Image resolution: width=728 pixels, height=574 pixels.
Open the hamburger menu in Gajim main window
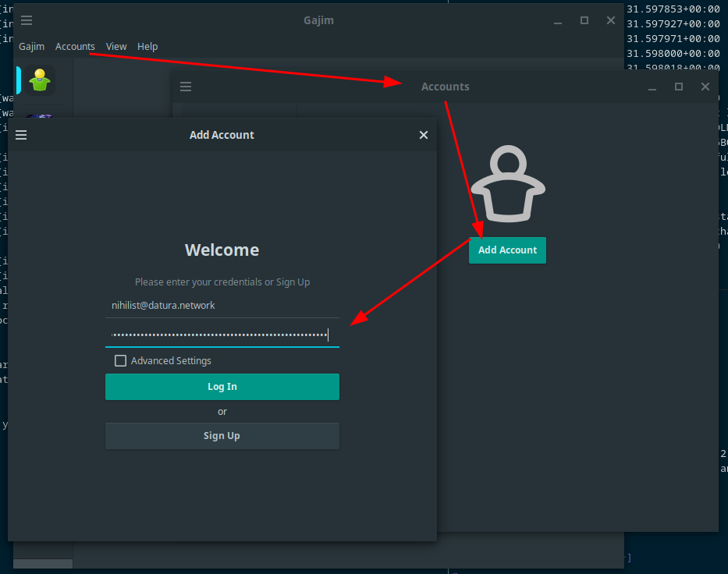27,20
